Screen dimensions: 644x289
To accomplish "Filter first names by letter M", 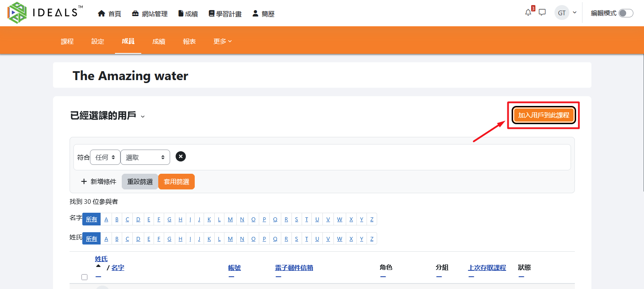I will point(230,219).
